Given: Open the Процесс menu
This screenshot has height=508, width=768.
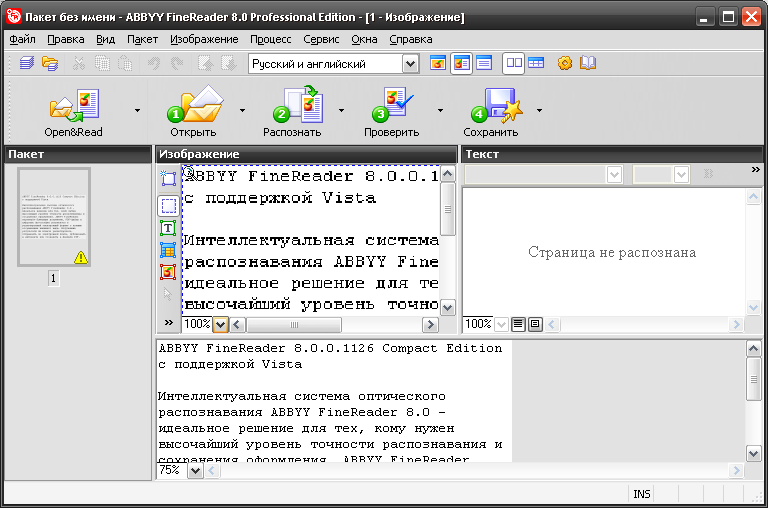Looking at the screenshot, I should [270, 39].
